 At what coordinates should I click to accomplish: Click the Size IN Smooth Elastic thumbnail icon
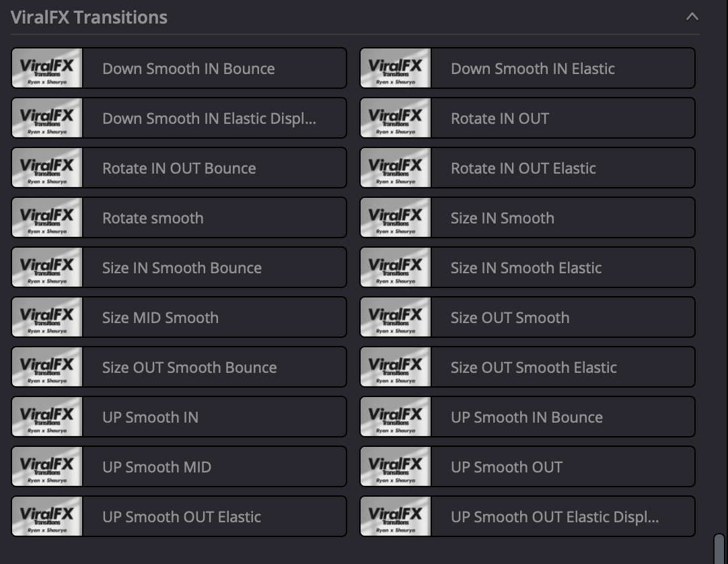point(396,267)
